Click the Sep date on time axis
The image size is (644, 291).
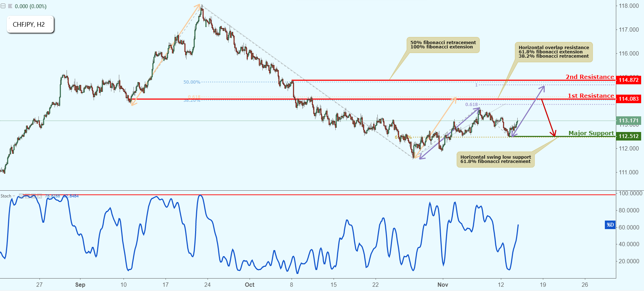80,285
